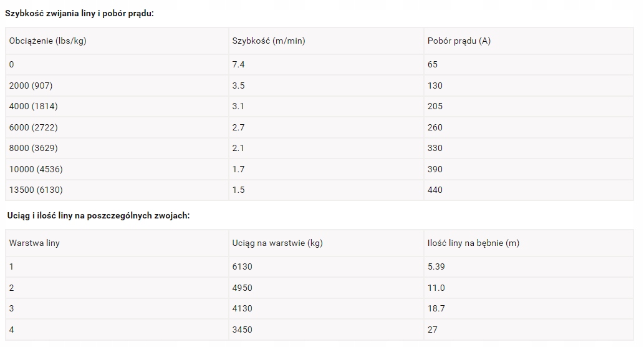Click the 440 current draw value

[x=435, y=190]
